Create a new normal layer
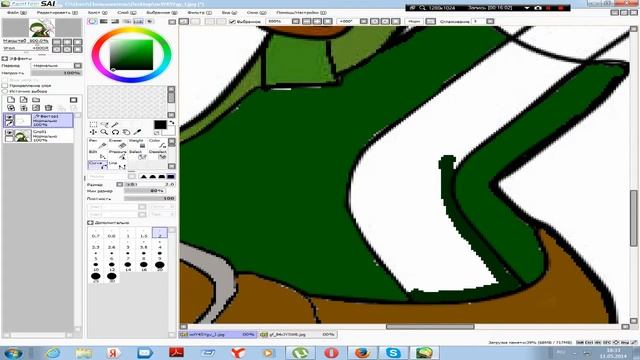Screen dimensions: 640x360 pyautogui.click(x=11, y=100)
